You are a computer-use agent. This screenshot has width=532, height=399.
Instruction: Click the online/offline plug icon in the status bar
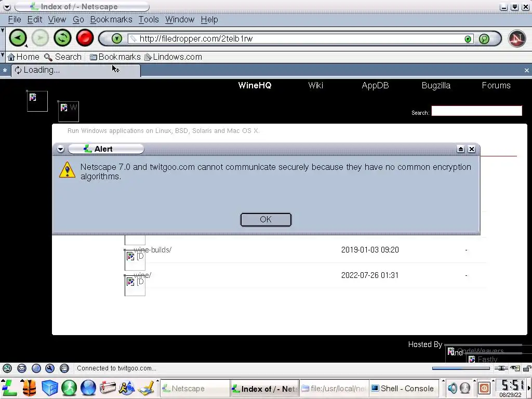[x=501, y=368]
